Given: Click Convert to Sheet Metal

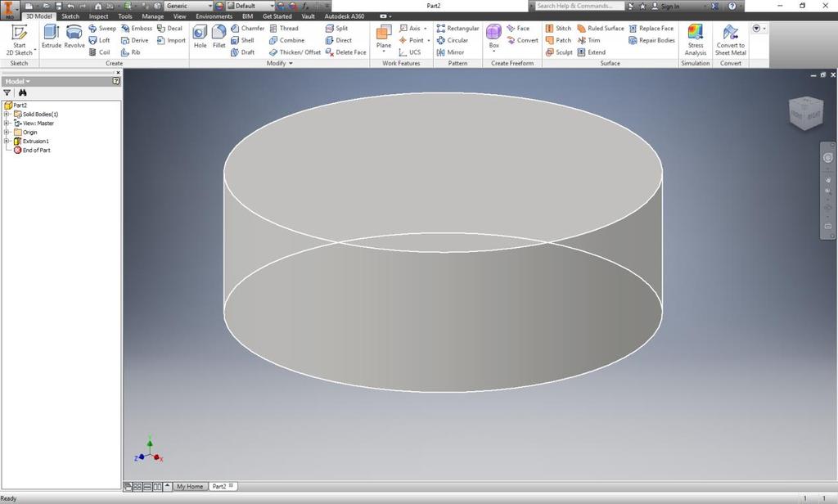Looking at the screenshot, I should pos(731,39).
